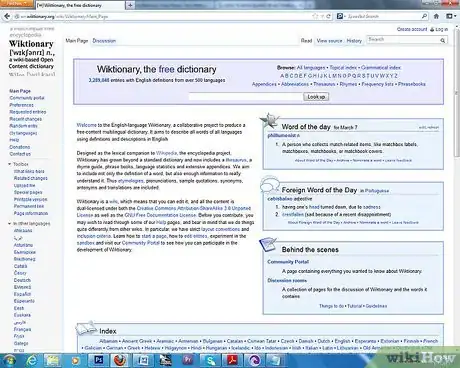Open Windows Media Player from taskbar
Image resolution: width=460 pixels, height=368 pixels.
click(76, 360)
